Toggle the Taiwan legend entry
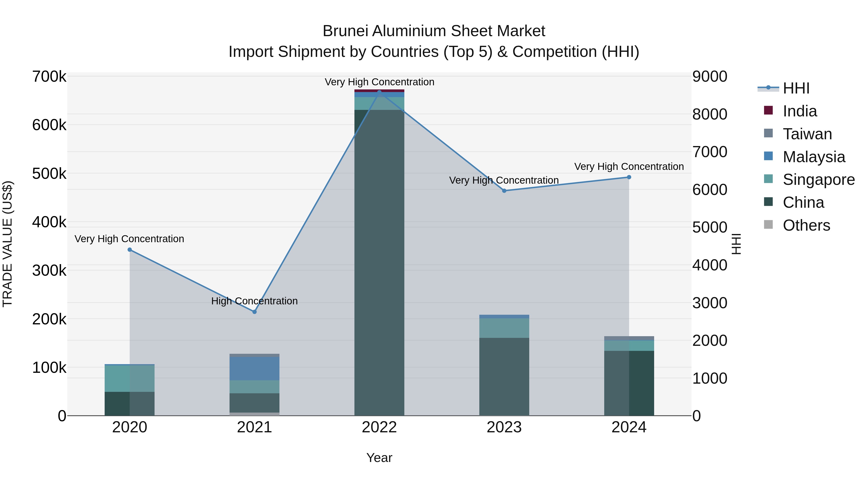868x488 pixels. tap(798, 134)
